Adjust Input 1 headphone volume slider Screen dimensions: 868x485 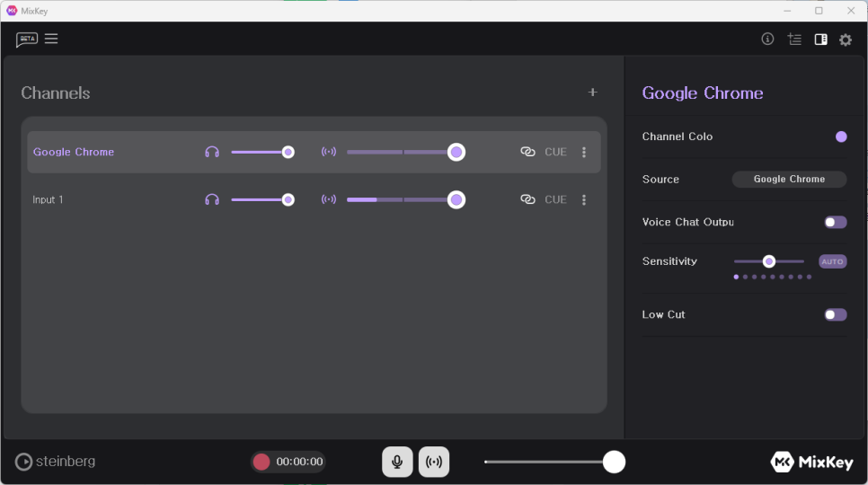click(263, 199)
